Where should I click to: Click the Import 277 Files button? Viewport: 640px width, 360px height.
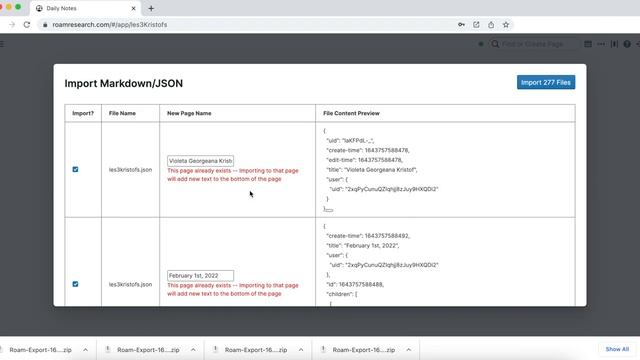pos(546,82)
